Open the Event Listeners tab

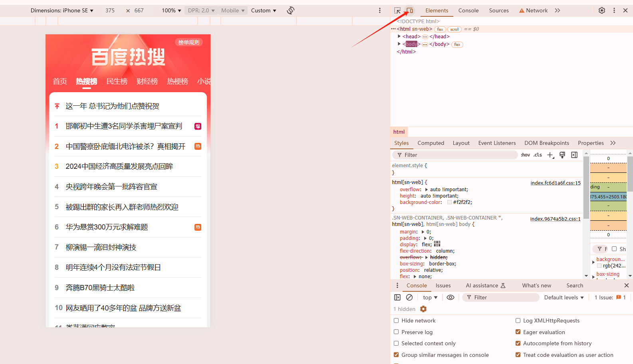coord(497,143)
